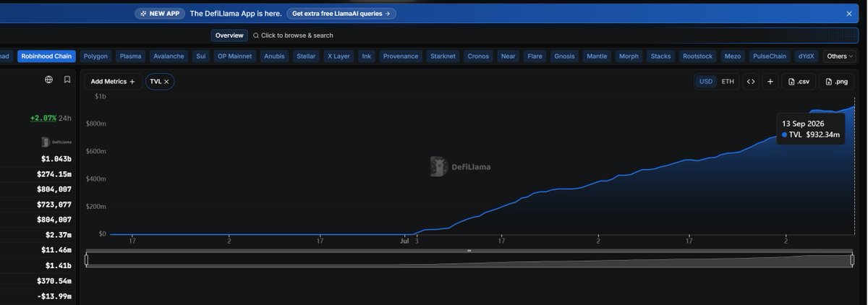Open the Flare chain
This screenshot has height=305, width=868.
click(535, 56)
